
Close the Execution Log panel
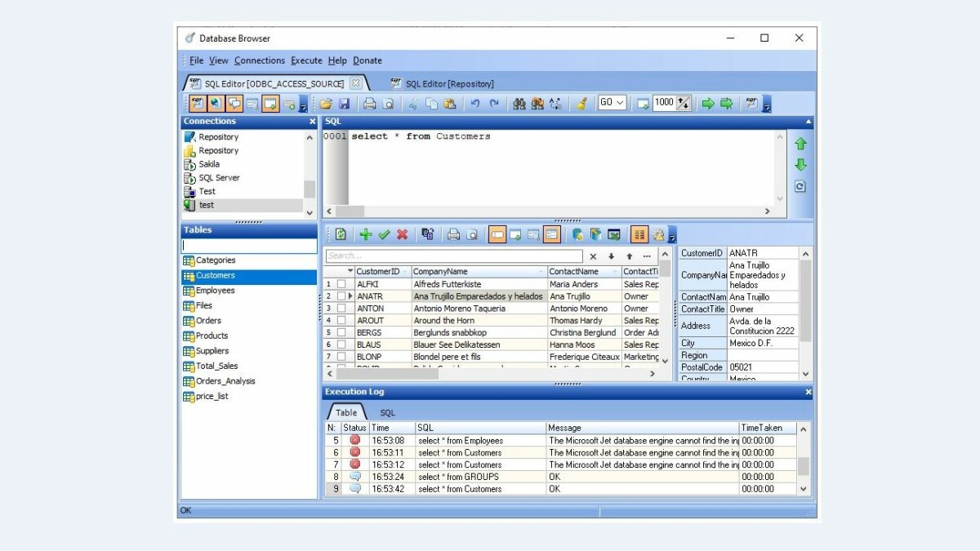point(808,393)
